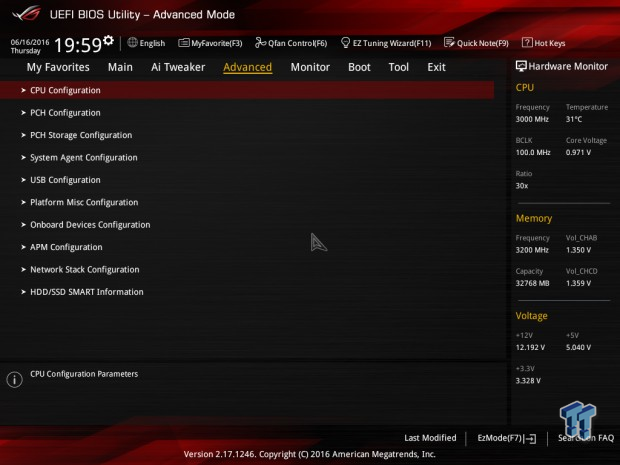Expand the USB Configuration arrow
Screen dimensions: 620x465
click(x=23, y=180)
